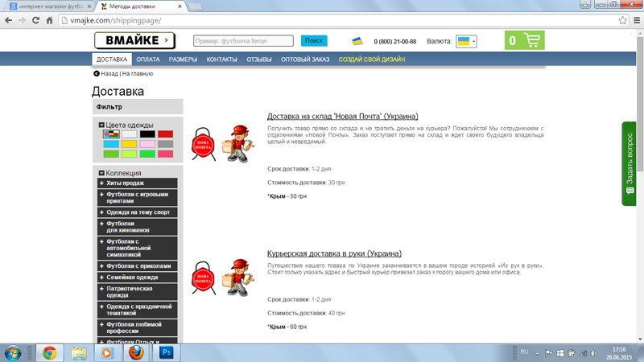The height and width of the screenshot is (362, 644).
Task: Click the Ukrainian flag next to phone number
Action: (357, 41)
